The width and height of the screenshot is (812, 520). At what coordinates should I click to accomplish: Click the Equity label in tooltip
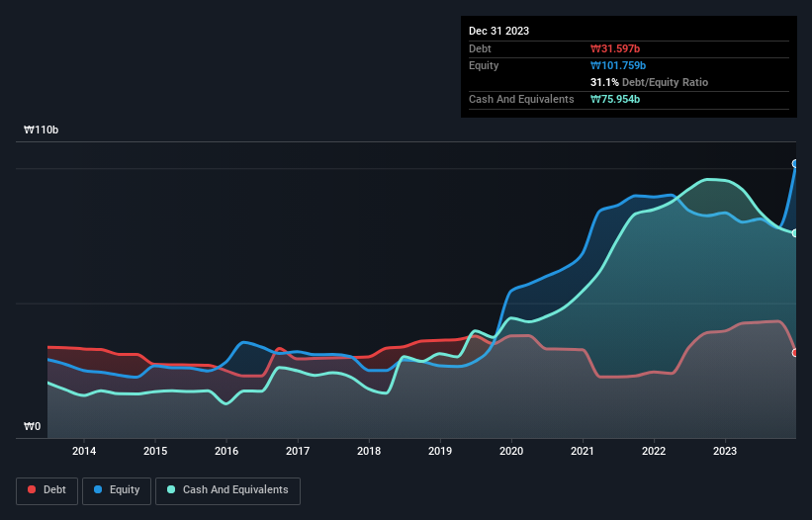(x=484, y=65)
